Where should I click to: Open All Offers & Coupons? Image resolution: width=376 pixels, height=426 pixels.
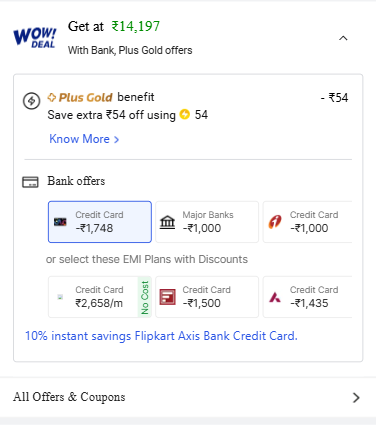pyautogui.click(x=188, y=397)
